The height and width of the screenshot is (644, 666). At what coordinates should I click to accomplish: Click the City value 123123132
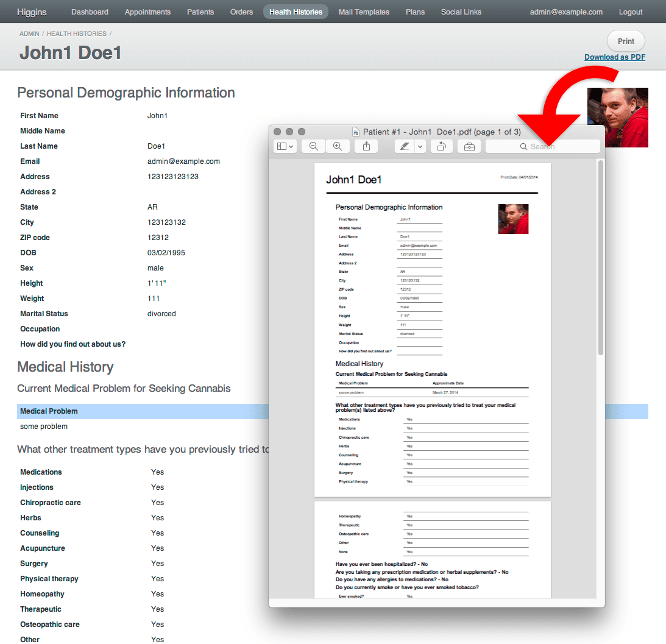[x=166, y=222]
